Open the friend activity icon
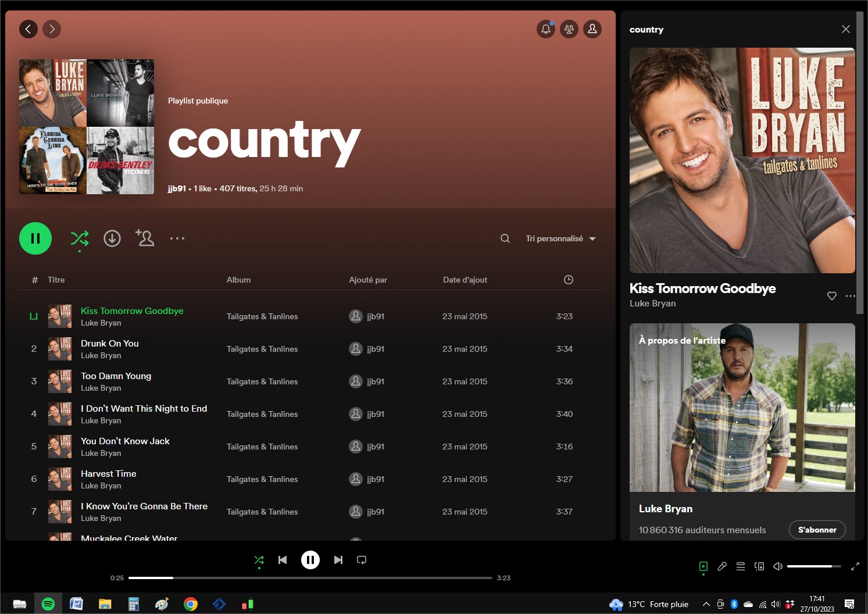This screenshot has width=868, height=614. [x=569, y=29]
